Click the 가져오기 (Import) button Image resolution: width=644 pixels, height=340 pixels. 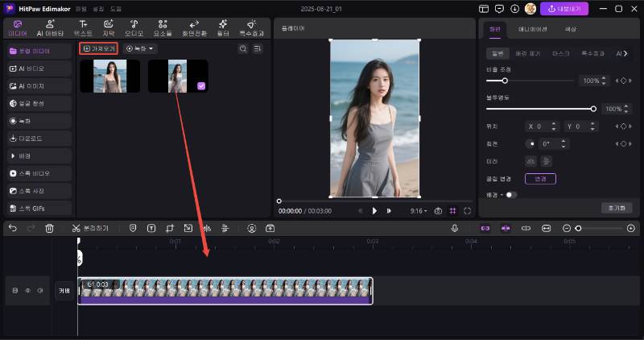click(98, 48)
